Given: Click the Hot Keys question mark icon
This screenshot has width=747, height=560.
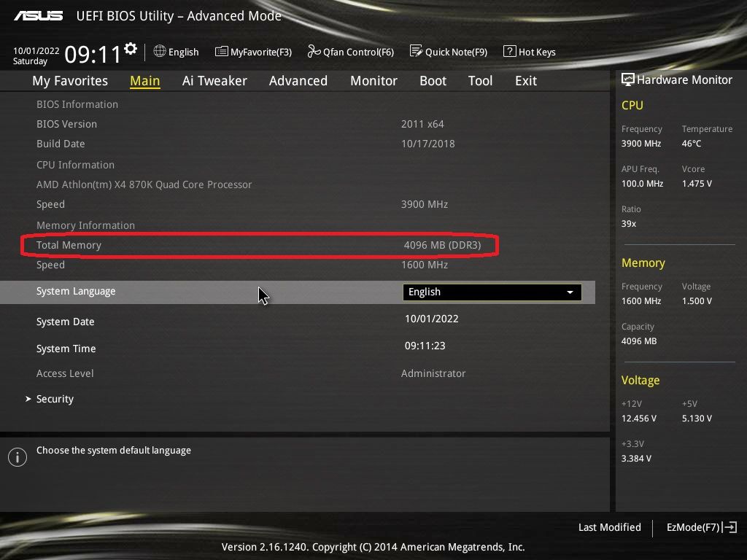Looking at the screenshot, I should point(509,52).
